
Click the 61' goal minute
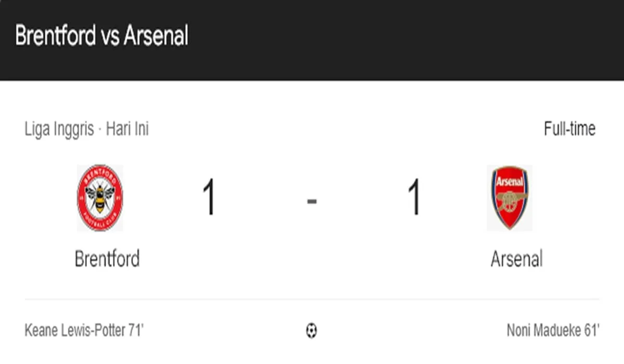pos(591,331)
